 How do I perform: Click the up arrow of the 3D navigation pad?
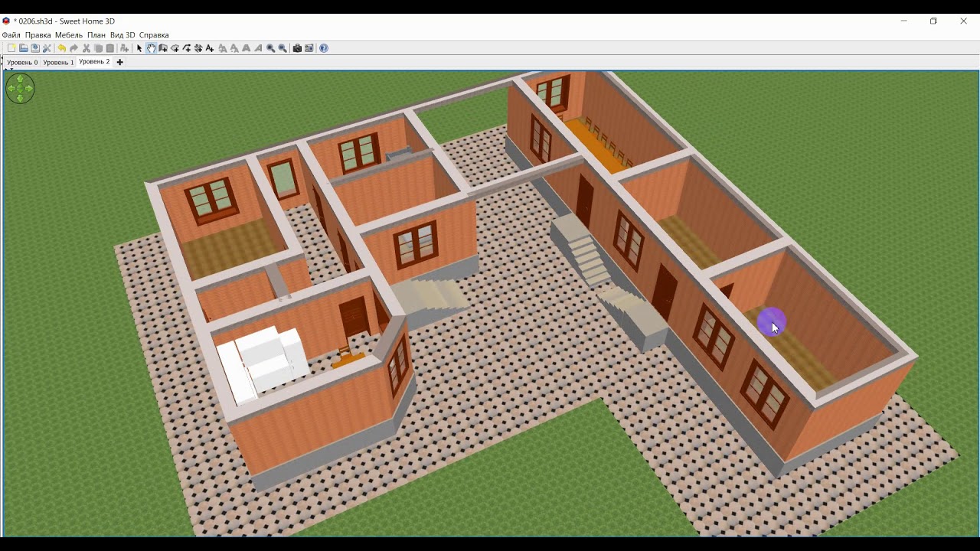coord(20,79)
